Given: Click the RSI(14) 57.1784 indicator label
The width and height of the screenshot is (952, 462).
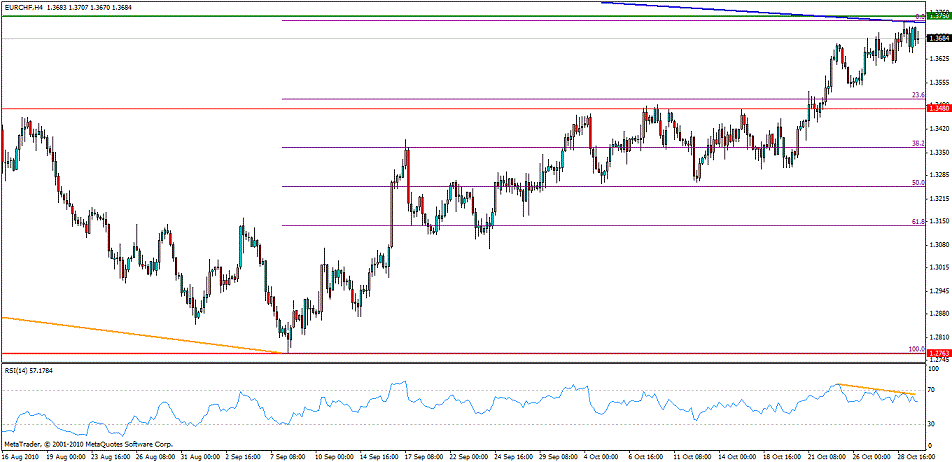Looking at the screenshot, I should point(27,370).
